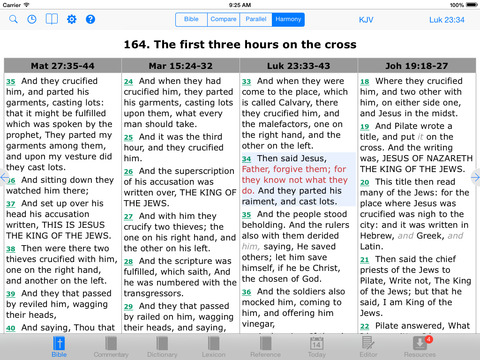Select the Mat 27:35-44 column header

point(63,66)
